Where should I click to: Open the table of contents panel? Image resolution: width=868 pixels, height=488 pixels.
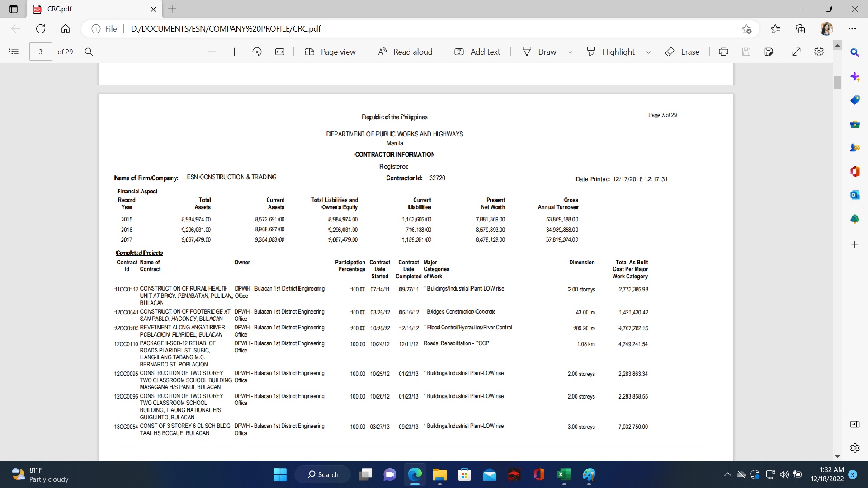[x=14, y=52]
